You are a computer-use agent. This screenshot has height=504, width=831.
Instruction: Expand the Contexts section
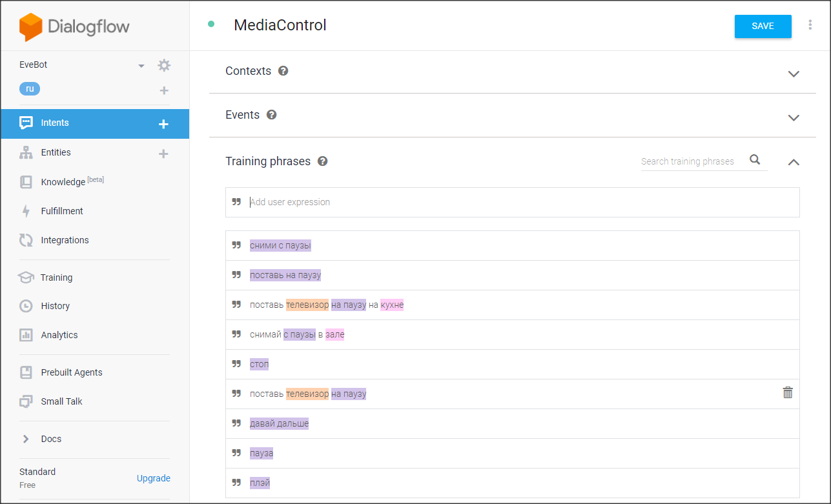point(794,74)
